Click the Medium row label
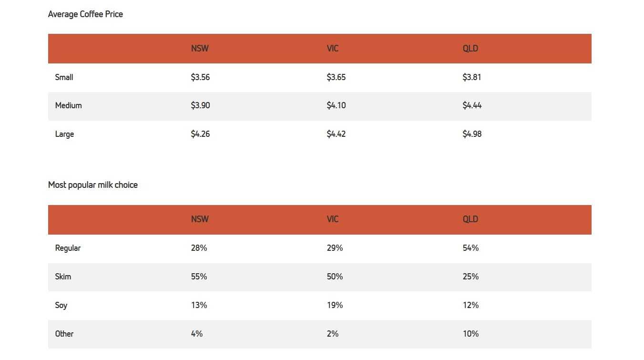This screenshot has width=644, height=360. click(x=69, y=106)
